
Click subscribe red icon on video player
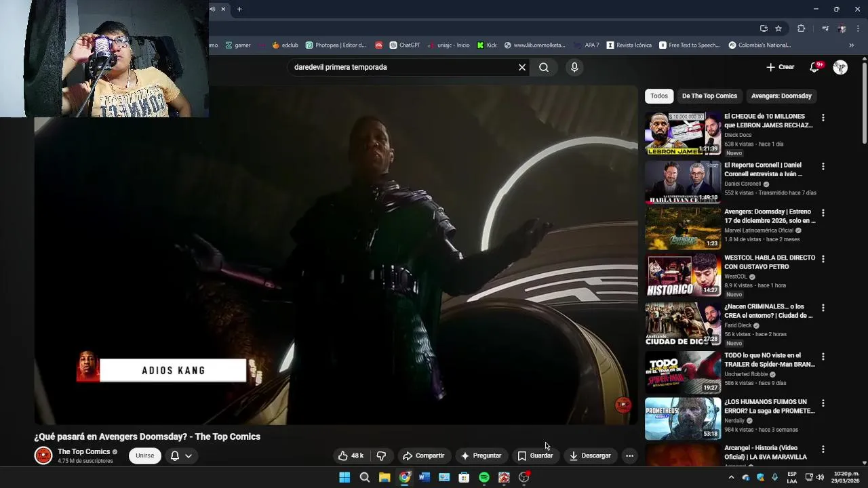point(623,405)
